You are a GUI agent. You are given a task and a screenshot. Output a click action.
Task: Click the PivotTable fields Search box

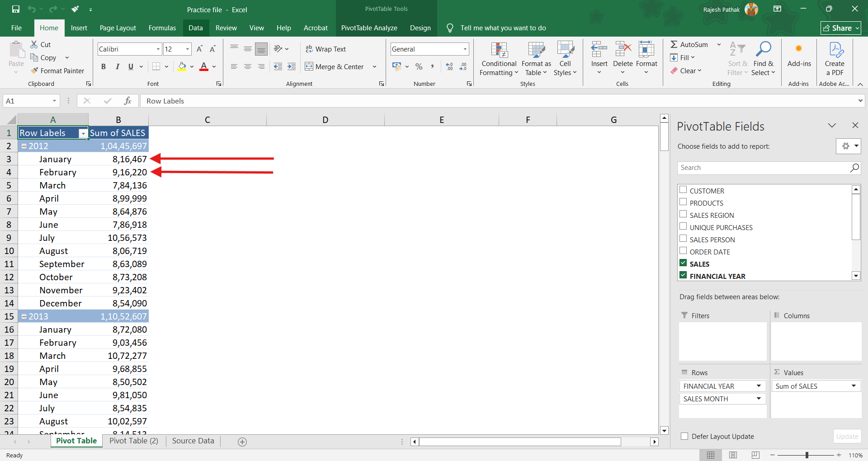point(763,168)
